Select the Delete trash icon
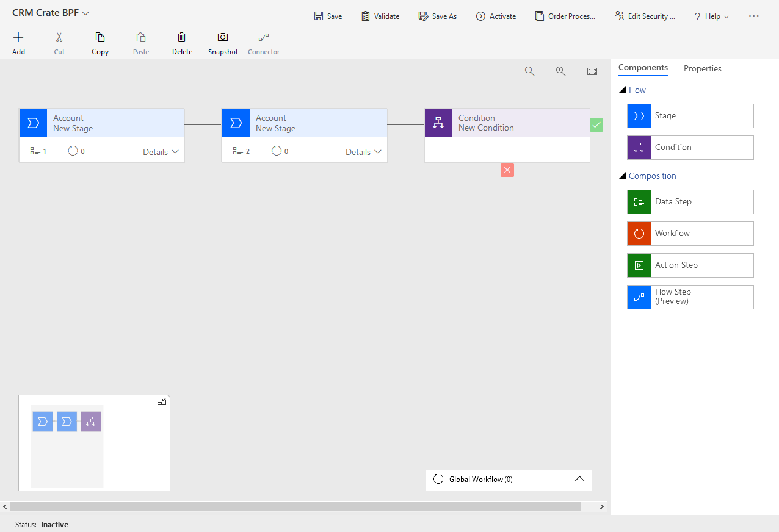The width and height of the screenshot is (779, 532). [x=182, y=36]
